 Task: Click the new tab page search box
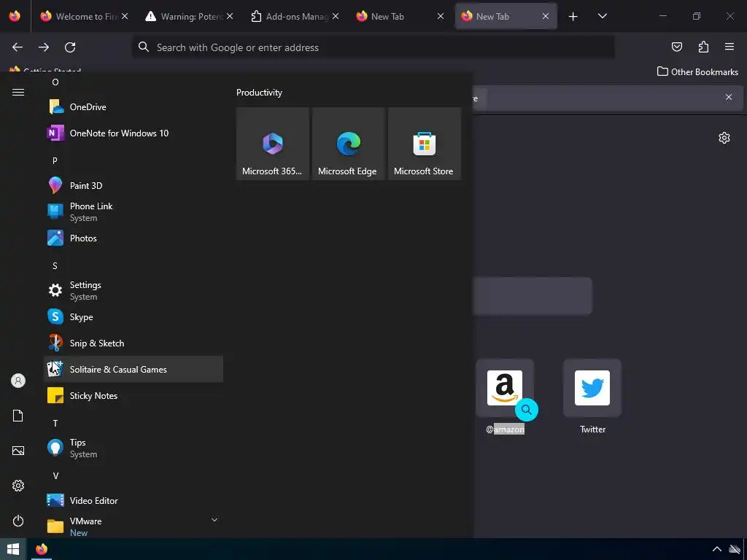click(x=533, y=296)
